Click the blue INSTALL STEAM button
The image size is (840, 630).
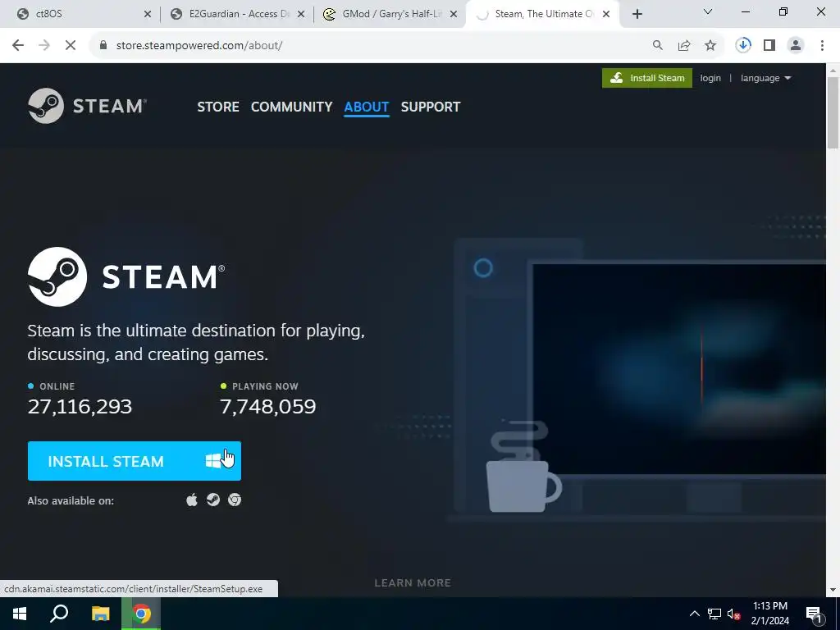pyautogui.click(x=135, y=461)
